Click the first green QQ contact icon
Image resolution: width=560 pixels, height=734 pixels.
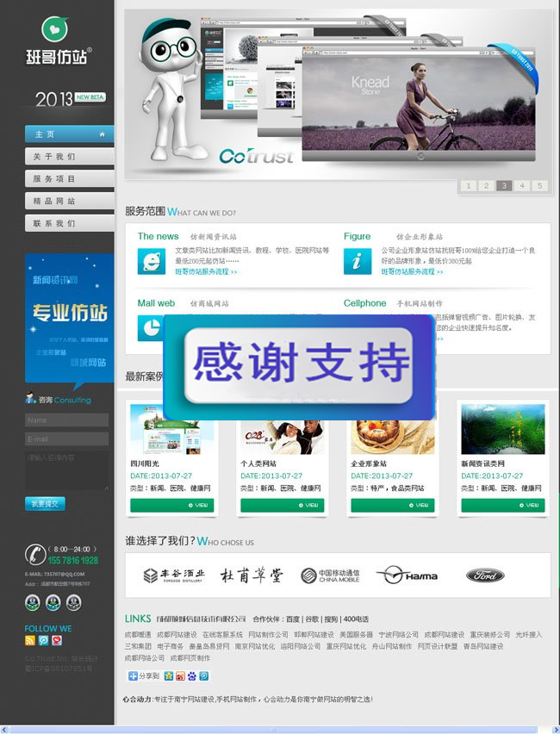tap(33, 602)
